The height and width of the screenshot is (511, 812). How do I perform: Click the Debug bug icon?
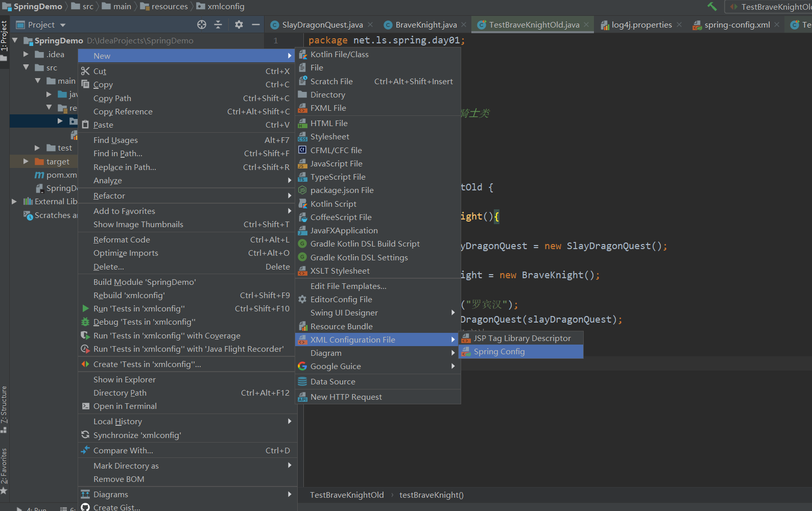point(85,322)
